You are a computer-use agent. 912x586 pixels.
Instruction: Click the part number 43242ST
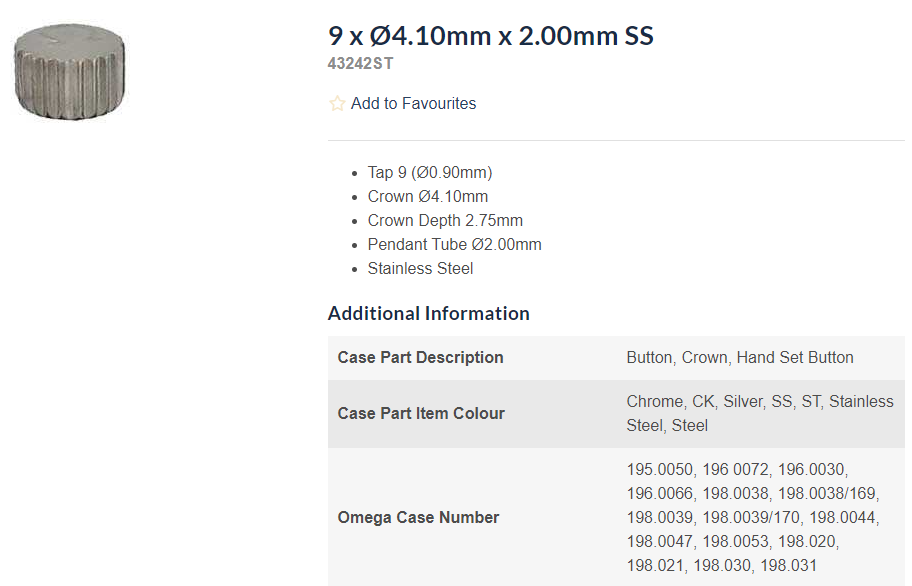[360, 63]
